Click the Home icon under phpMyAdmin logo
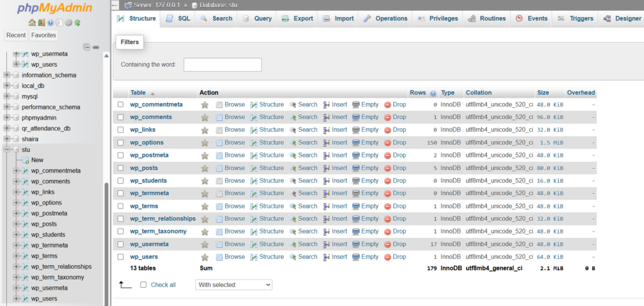This screenshot has height=306, width=644. pyautogui.click(x=31, y=23)
